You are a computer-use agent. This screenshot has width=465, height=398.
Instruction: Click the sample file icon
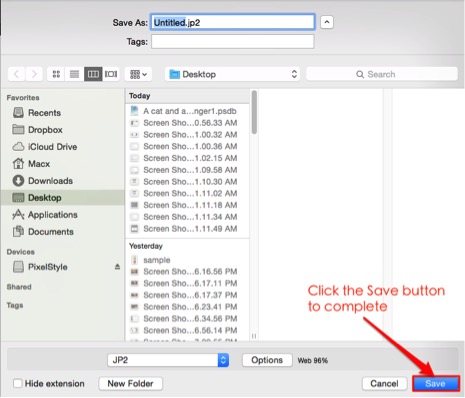tap(134, 260)
